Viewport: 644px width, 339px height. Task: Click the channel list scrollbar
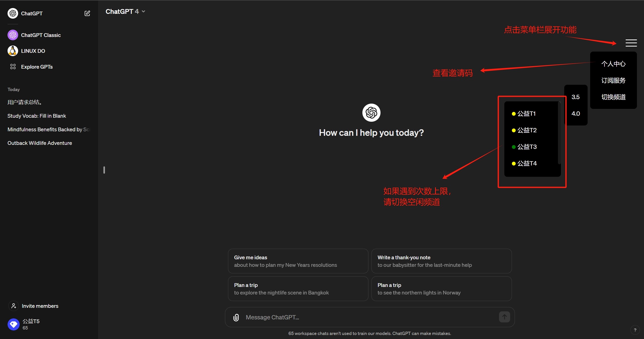coord(559,133)
